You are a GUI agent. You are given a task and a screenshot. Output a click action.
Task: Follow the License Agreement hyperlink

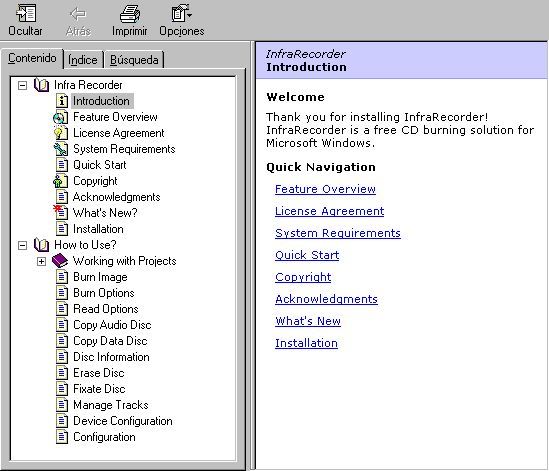[x=329, y=211]
